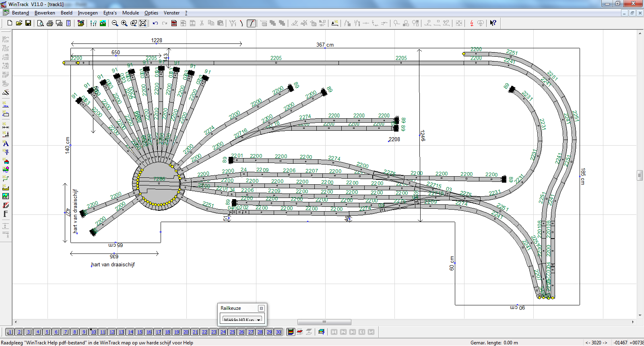The height and width of the screenshot is (346, 644).
Task: Click the turntable 7286 in the layout
Action: [159, 184]
